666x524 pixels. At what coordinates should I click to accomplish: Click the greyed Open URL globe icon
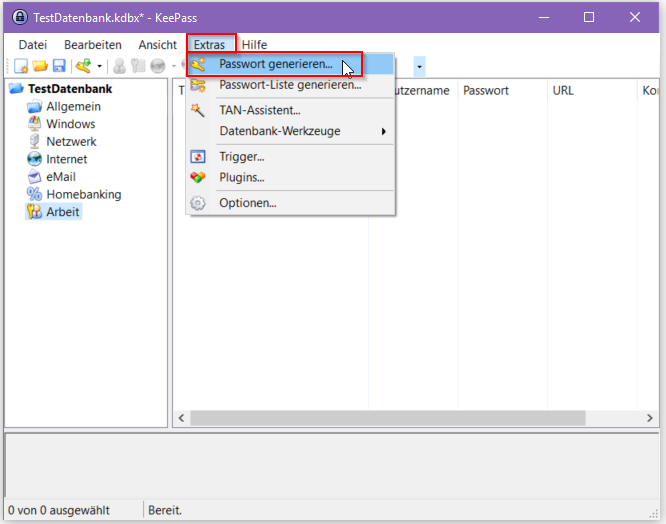point(158,66)
